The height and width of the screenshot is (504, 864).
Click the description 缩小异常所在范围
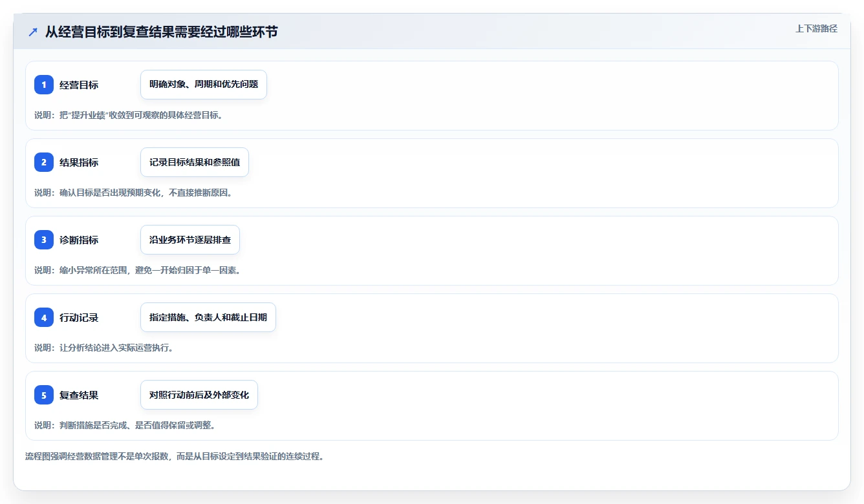click(138, 270)
